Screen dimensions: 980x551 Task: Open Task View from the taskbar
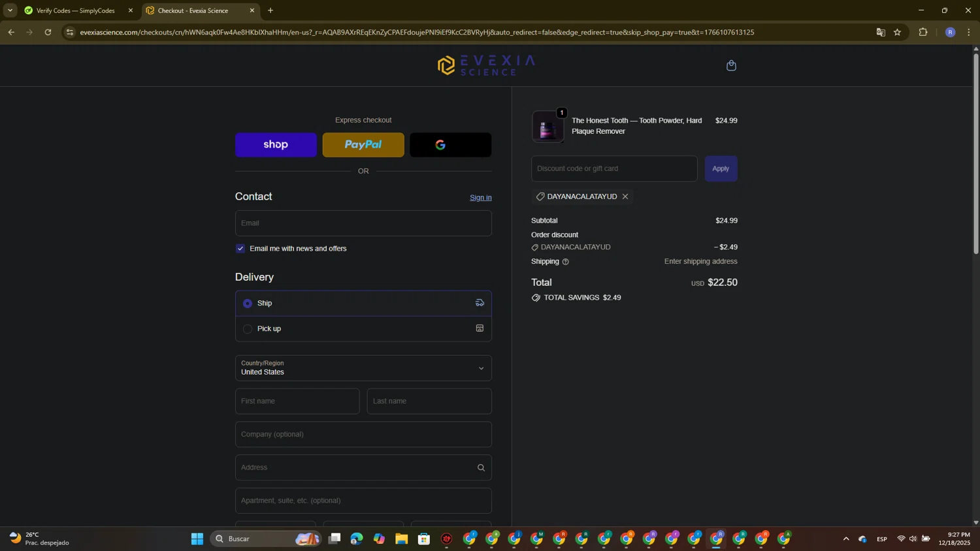(x=335, y=539)
